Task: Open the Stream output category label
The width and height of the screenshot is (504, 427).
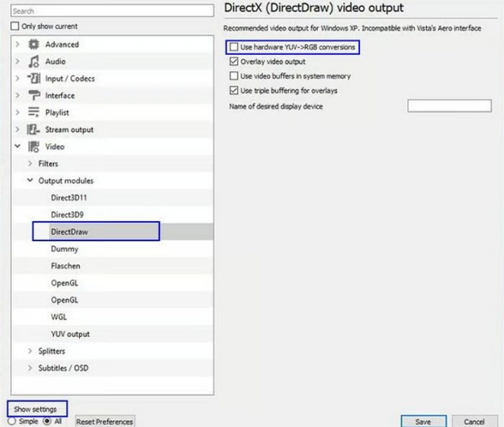Action: 69,130
